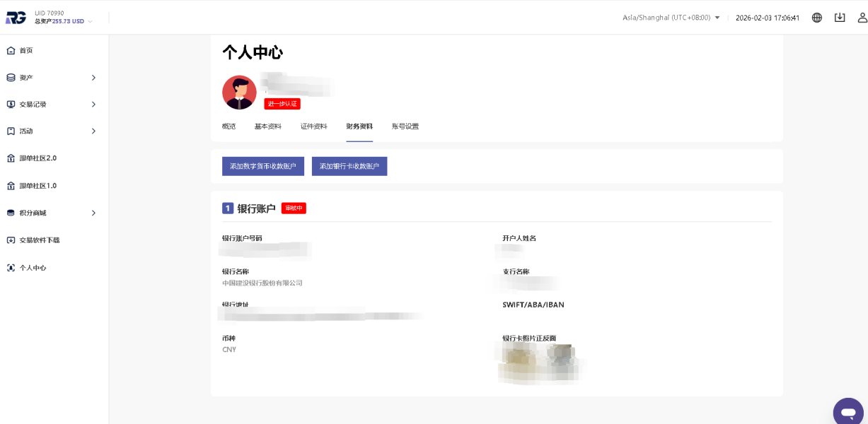The image size is (868, 424).
Task: Open the Asia/Shanghai timezone dropdown
Action: point(671,18)
